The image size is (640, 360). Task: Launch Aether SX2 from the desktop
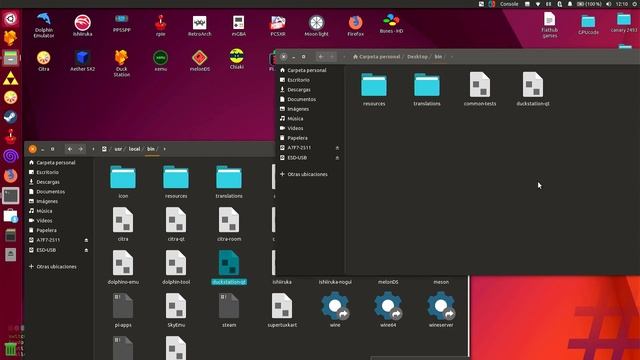point(82,61)
